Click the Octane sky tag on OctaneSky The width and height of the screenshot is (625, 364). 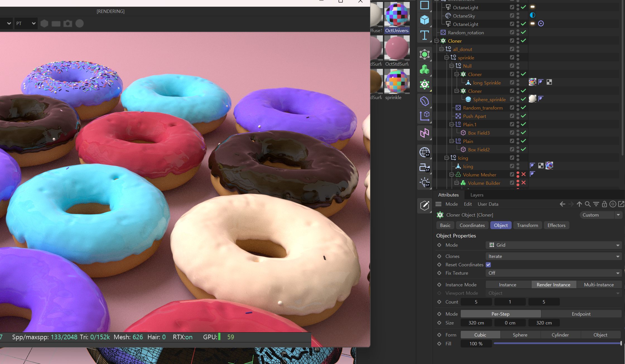532,15
